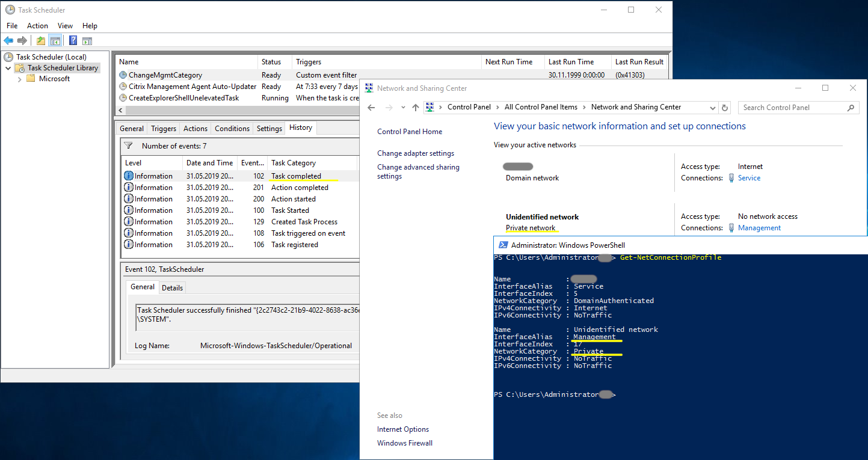The width and height of the screenshot is (868, 460).
Task: Click the Refresh icon beside the address bar
Action: [725, 108]
